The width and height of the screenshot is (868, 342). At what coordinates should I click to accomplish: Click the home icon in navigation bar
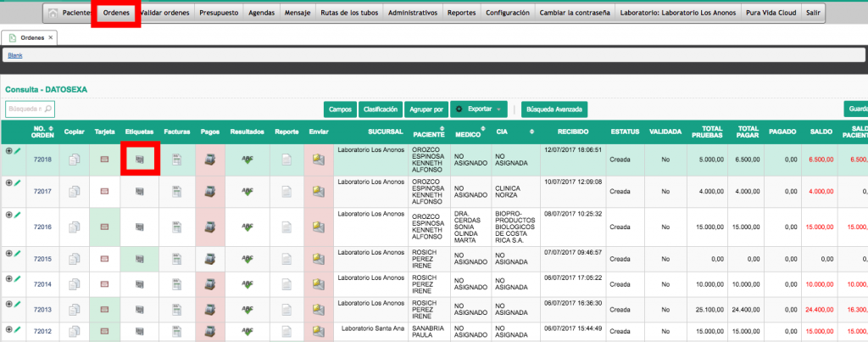click(54, 14)
